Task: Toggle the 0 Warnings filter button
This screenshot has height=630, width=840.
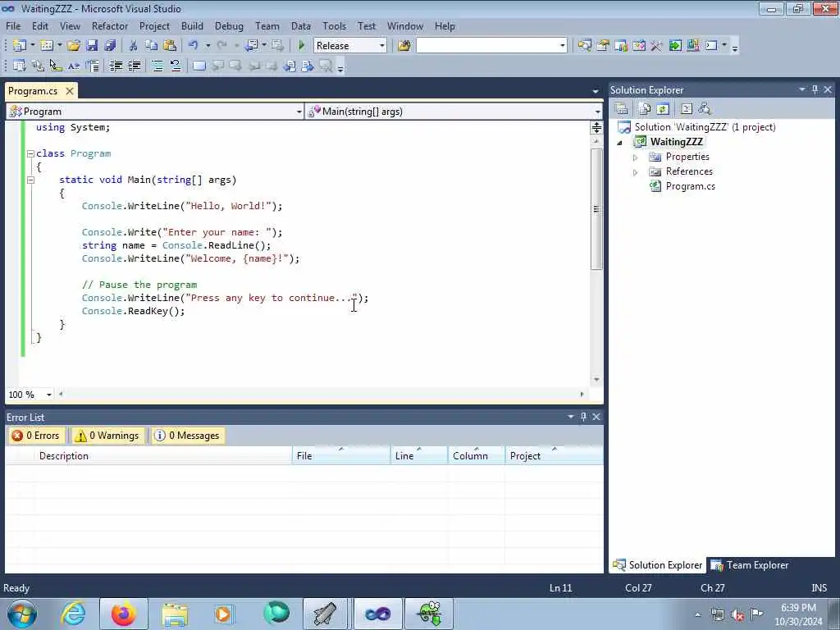Action: 107,436
